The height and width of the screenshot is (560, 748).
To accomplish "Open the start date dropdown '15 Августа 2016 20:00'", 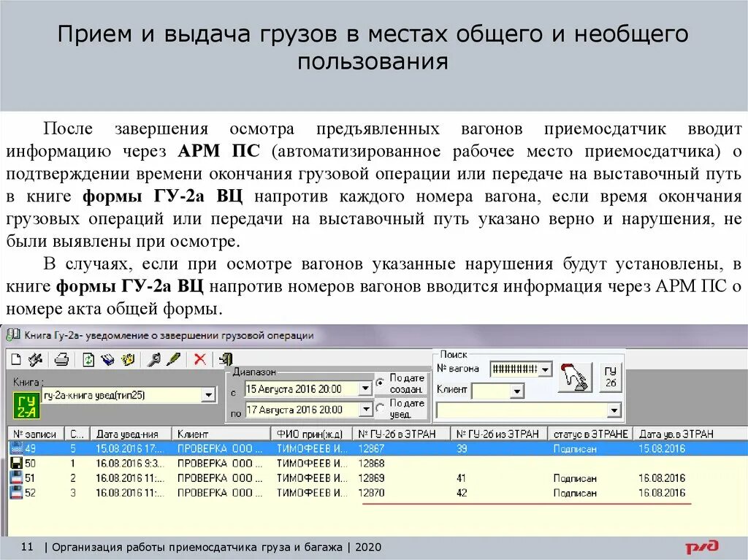I will tap(365, 388).
